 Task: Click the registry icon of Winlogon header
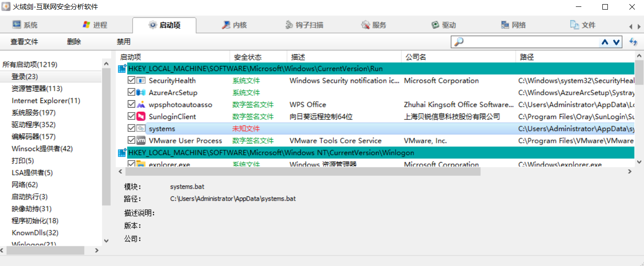click(x=122, y=152)
